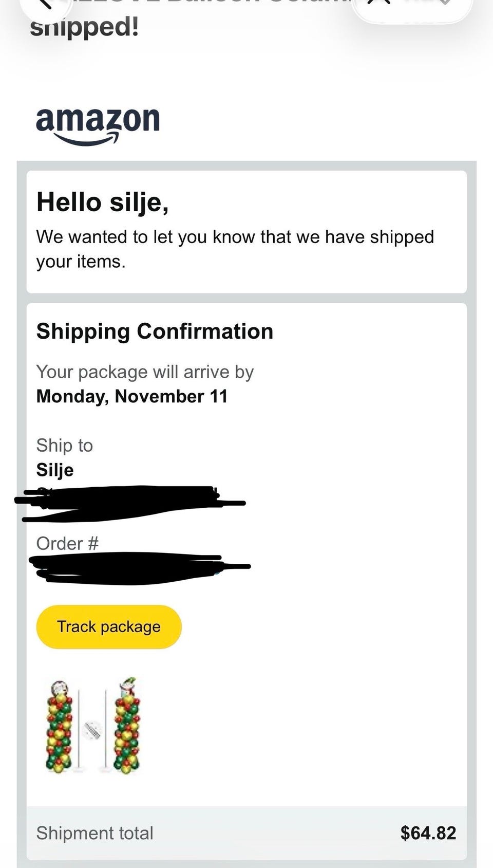This screenshot has height=868, width=493.
Task: Tap the right balloon column product image
Action: (126, 726)
